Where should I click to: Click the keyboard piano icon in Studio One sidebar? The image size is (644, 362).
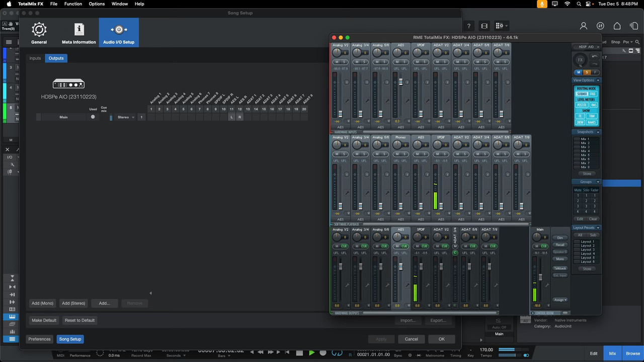[x=12, y=317]
